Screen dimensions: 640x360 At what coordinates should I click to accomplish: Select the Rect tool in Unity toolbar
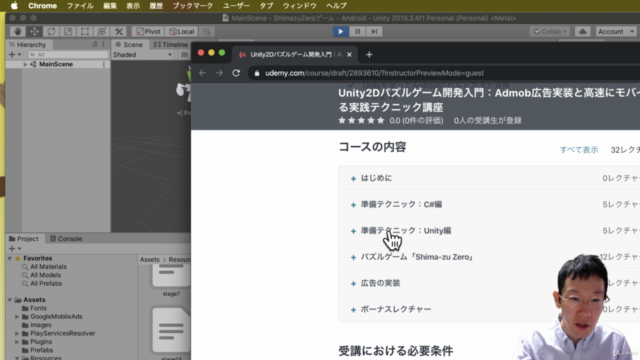pyautogui.click(x=84, y=31)
